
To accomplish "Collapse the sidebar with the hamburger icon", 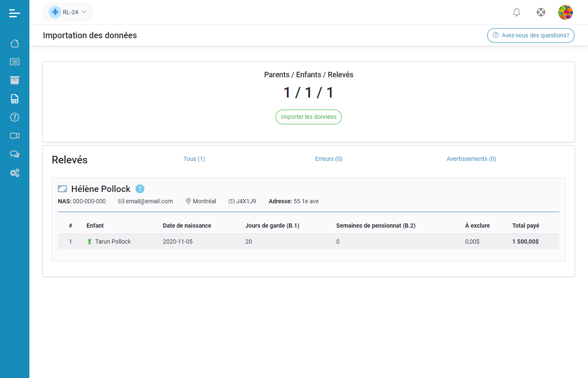I will [x=15, y=13].
